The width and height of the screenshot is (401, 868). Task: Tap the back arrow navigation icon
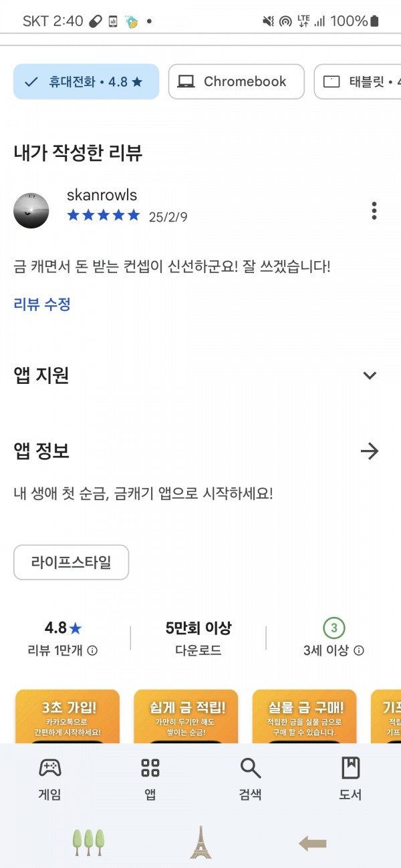click(x=312, y=844)
